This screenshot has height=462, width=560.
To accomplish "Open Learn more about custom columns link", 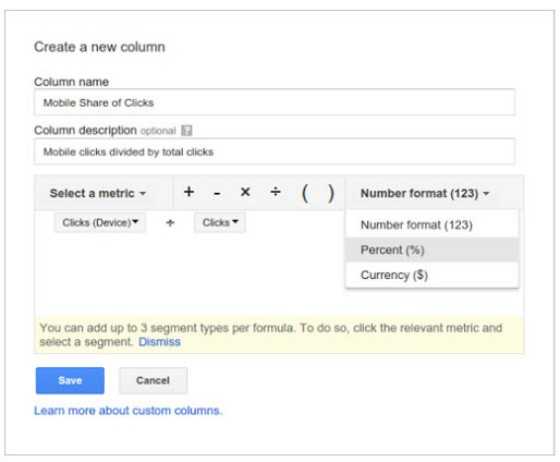I will coord(128,411).
